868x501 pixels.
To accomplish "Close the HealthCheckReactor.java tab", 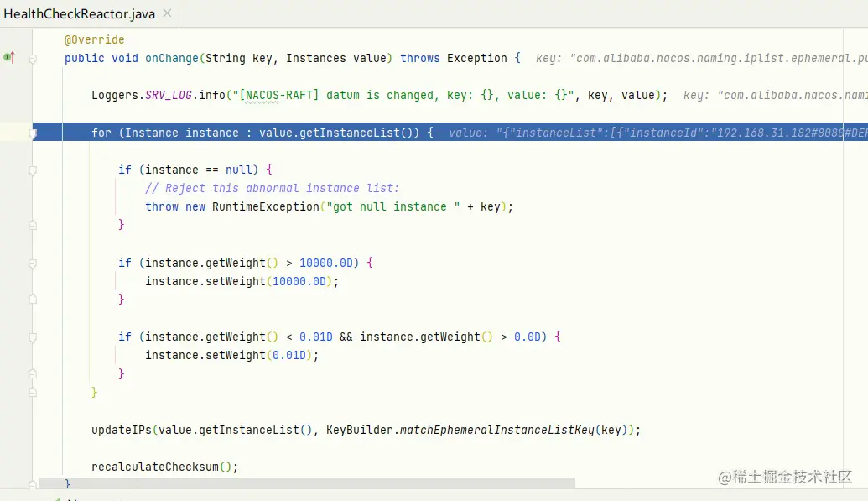I will (x=167, y=13).
